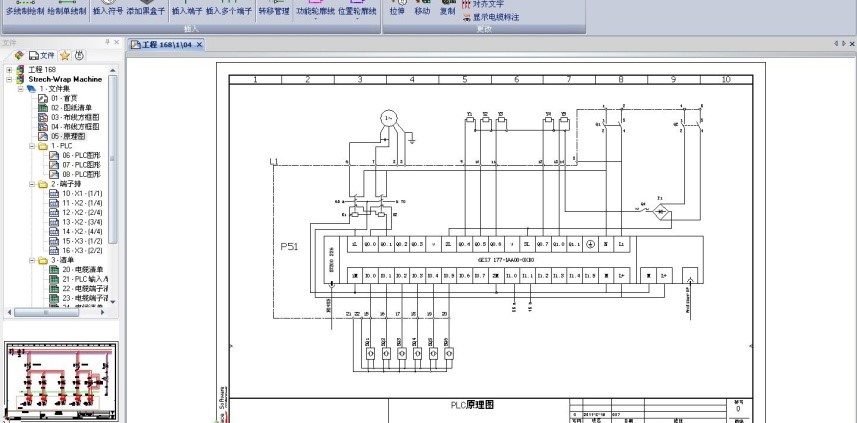Open 转移管理 transfer management

[x=274, y=10]
